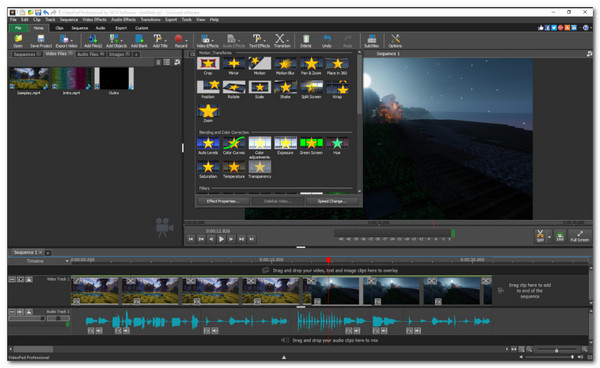
Task: Click the Effect Properties button
Action: tap(223, 201)
